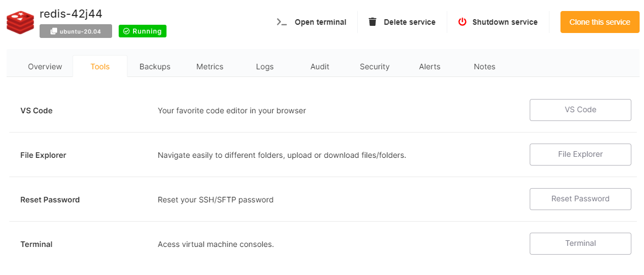The image size is (644, 275).
Task: Open the Overview tab
Action: pos(45,67)
